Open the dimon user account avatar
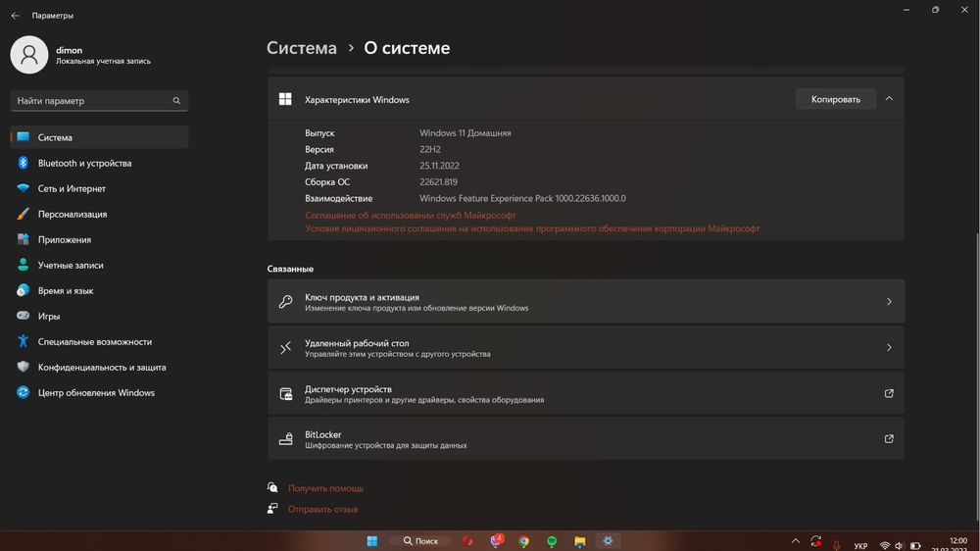Viewport: 980px width, 551px height. 28,54
